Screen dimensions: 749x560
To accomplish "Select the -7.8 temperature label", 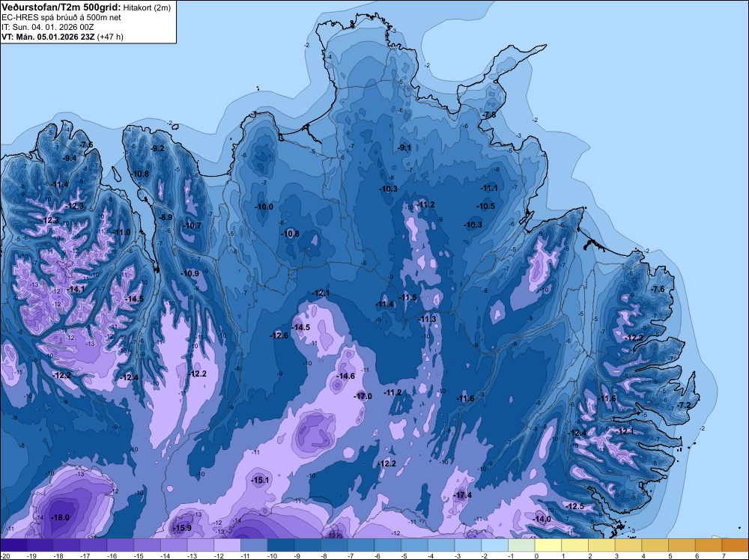I will pyautogui.click(x=488, y=115).
